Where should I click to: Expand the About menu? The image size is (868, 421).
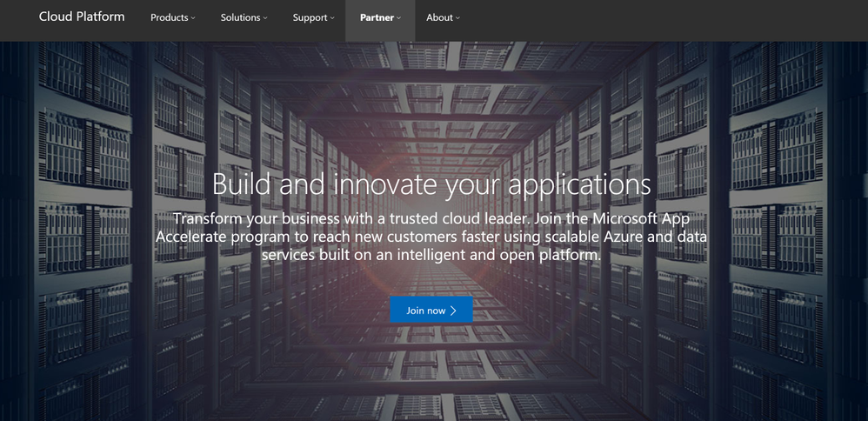tap(443, 17)
